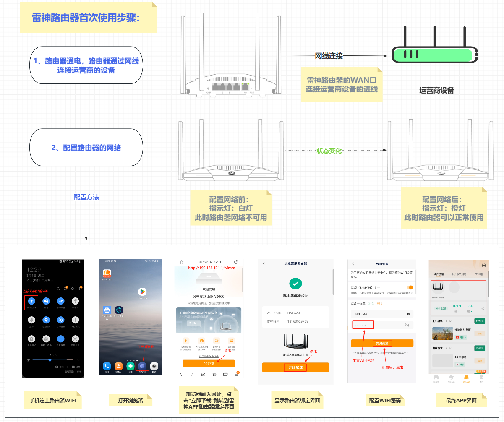Tap the scan icon in the Leigod app
Screen dimensions: 504x422
(x=484, y=265)
